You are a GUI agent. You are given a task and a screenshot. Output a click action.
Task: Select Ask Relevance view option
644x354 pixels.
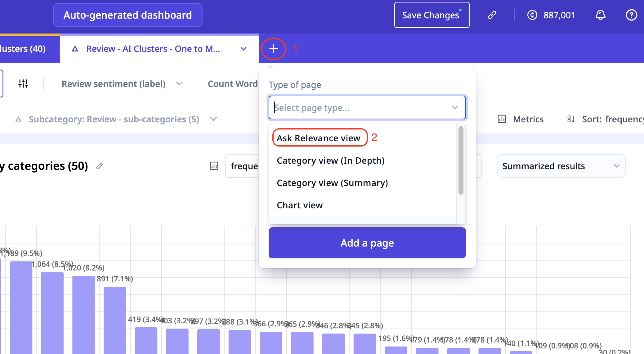[319, 138]
